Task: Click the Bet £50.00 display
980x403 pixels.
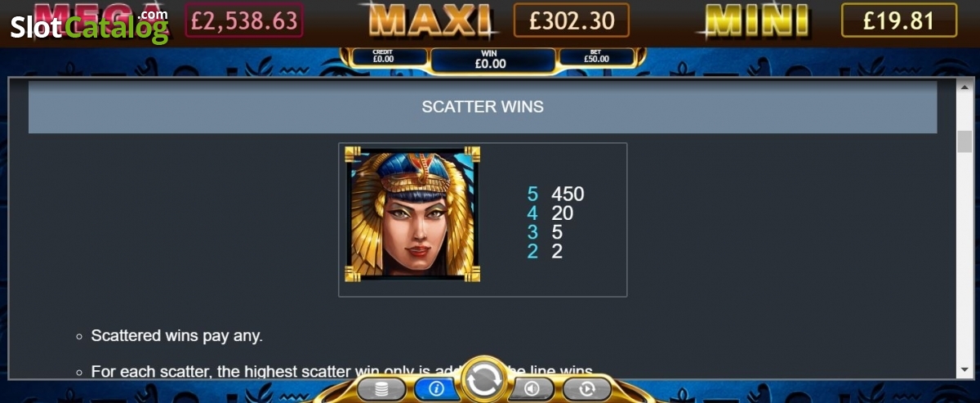Action: click(596, 57)
